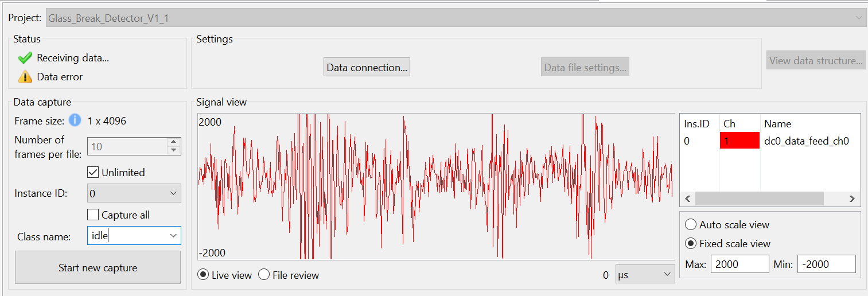868x296 pixels.
Task: Select the Live view radio button
Action: tap(203, 275)
